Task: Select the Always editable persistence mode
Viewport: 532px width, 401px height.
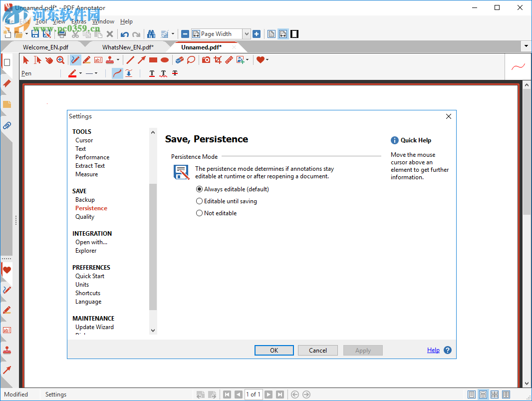Action: (199, 189)
